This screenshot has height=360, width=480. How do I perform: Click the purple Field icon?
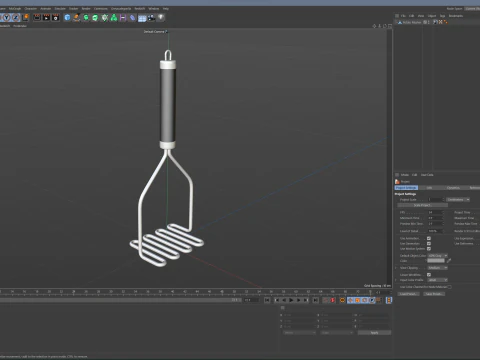tap(123, 18)
